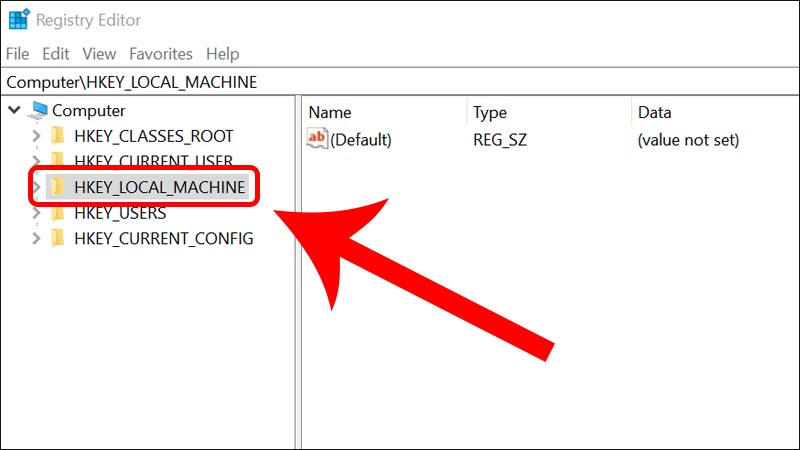This screenshot has width=800, height=450.
Task: Click the registry path address bar
Action: [x=400, y=82]
